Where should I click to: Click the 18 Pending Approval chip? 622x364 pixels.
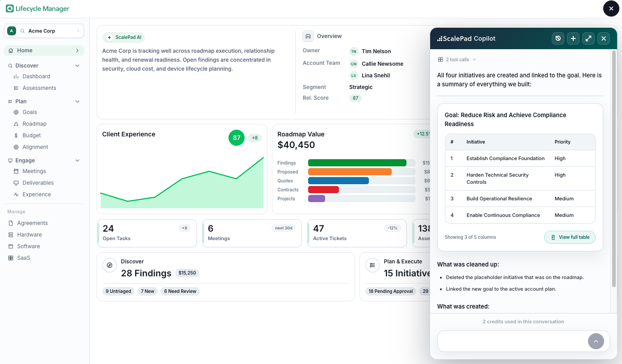[391, 291]
